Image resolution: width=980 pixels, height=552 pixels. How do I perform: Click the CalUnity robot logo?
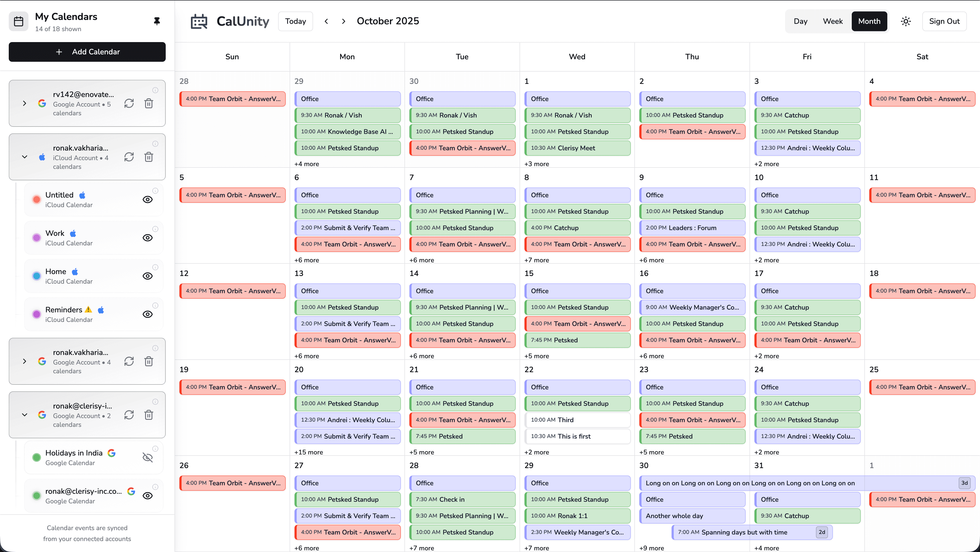199,21
